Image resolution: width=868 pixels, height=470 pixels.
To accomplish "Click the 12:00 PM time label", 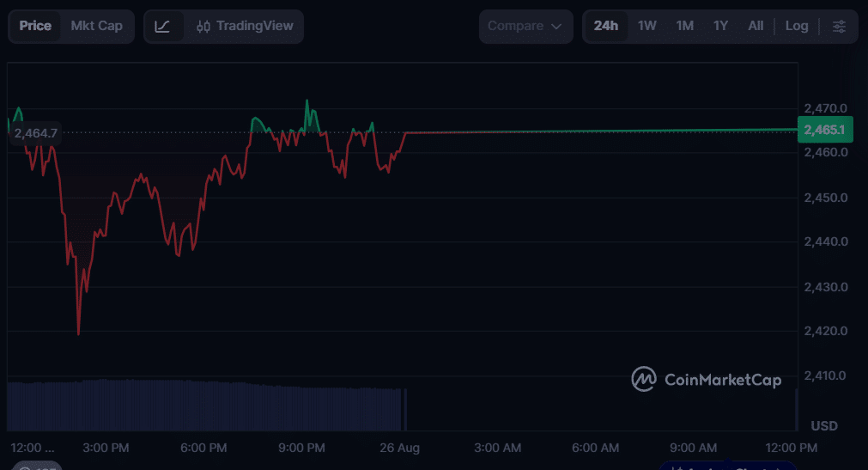I will coord(791,448).
